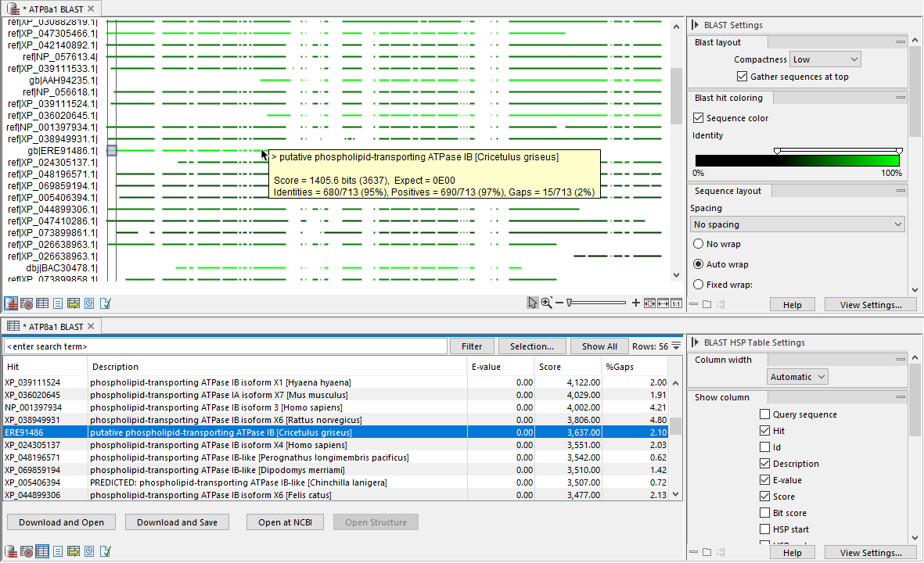Open the Spacing dropdown showing No spacing
Image resolution: width=924 pixels, height=563 pixels.
coord(797,224)
